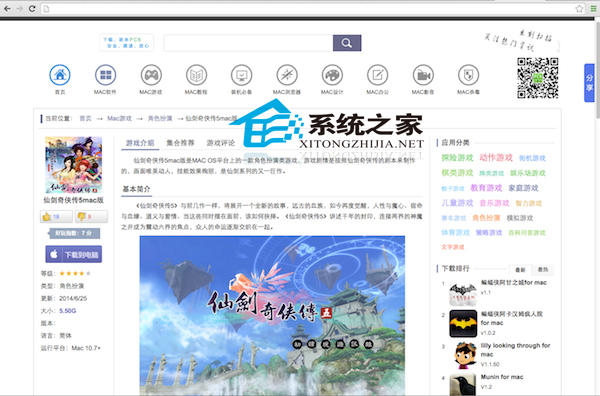The height and width of the screenshot is (396, 600).
Task: Switch to the 集合推荐 tab
Action: (x=180, y=143)
